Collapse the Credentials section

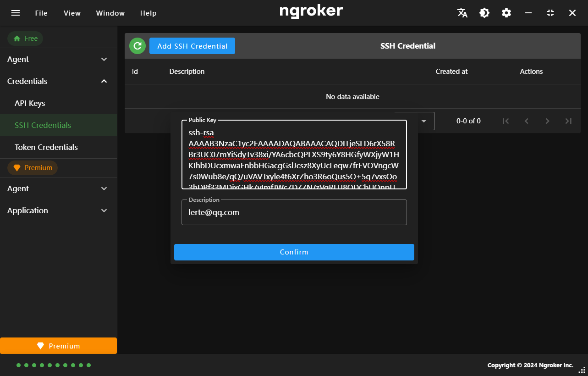point(59,81)
